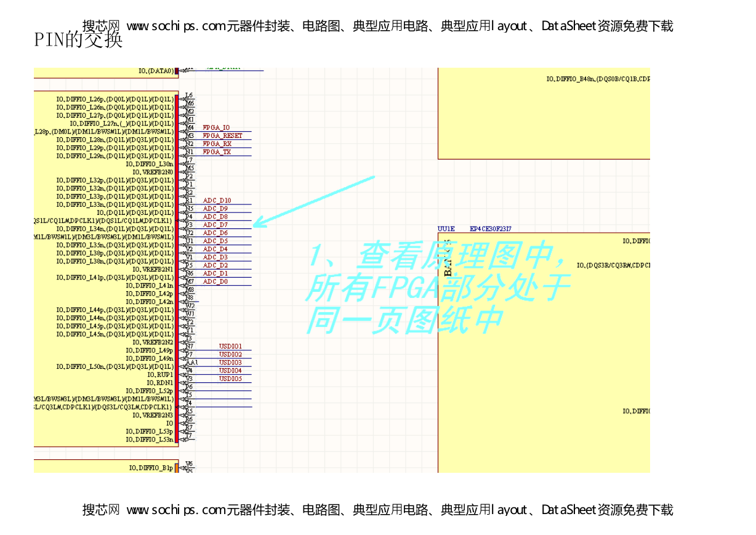Select the ADC_D10 net label
Screen dimensions: 756x535
click(x=217, y=201)
